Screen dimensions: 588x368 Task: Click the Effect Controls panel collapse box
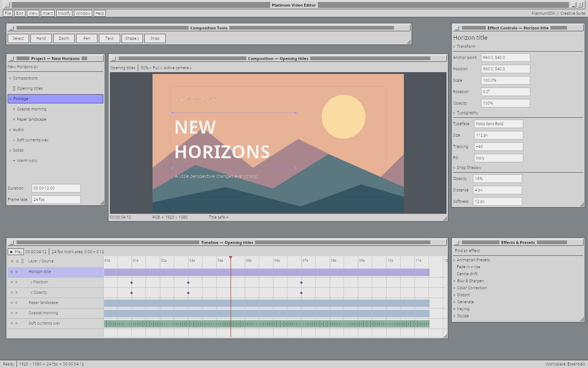click(457, 28)
